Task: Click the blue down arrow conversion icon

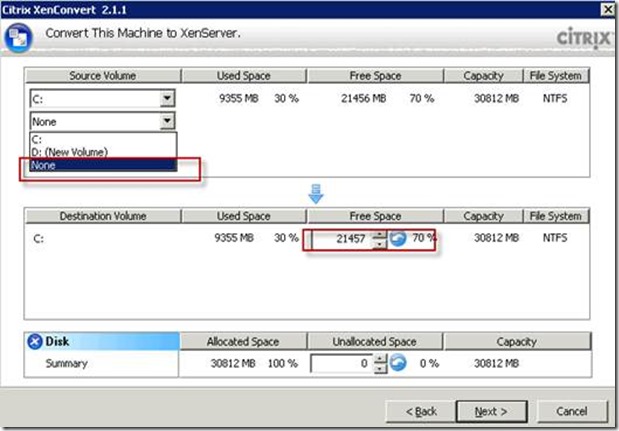Action: [x=316, y=194]
